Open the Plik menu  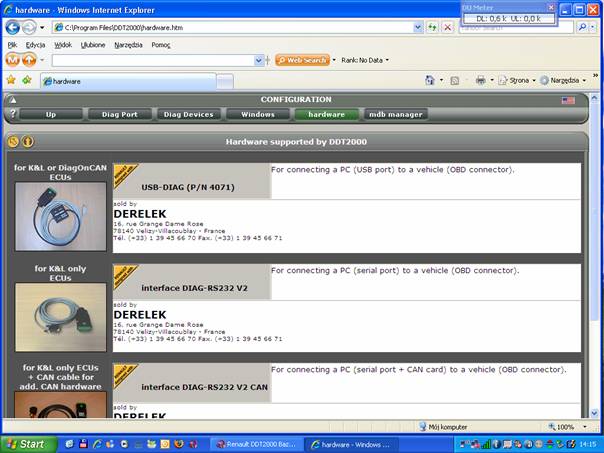12,45
